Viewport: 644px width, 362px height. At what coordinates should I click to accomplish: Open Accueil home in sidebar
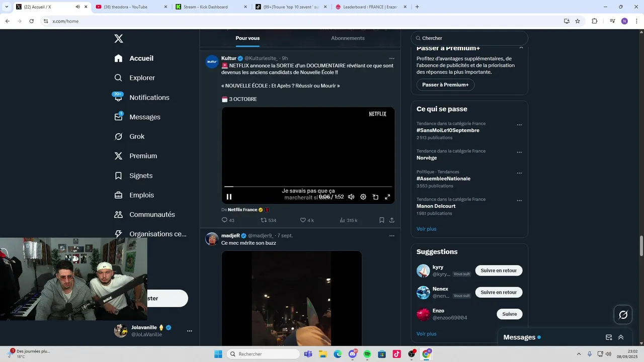(134, 58)
